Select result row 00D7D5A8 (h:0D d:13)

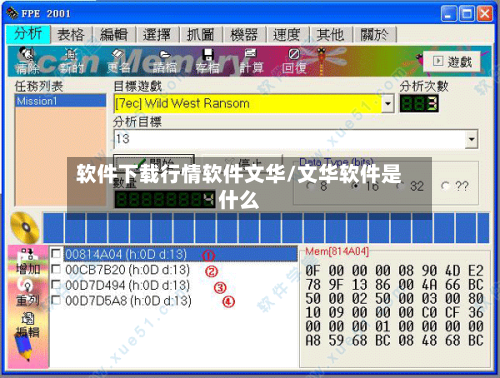(128, 301)
